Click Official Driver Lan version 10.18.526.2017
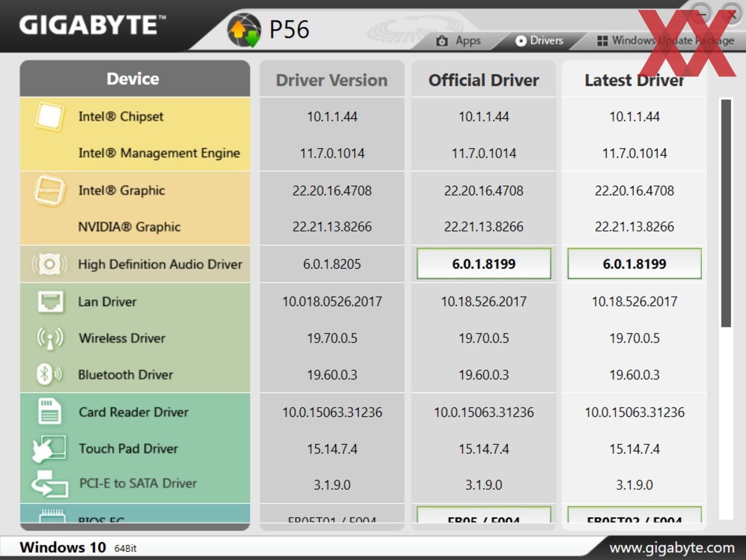Image resolution: width=746 pixels, height=560 pixels. coord(484,302)
